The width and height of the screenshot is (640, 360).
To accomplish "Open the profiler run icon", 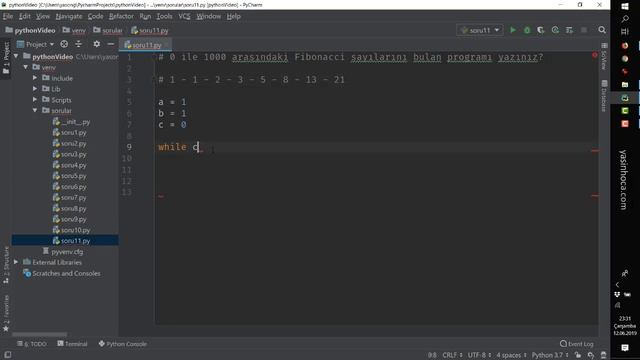I will pyautogui.click(x=555, y=30).
